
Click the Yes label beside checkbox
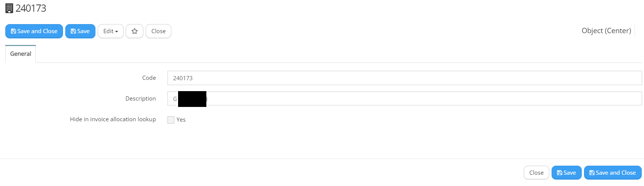[x=181, y=120]
